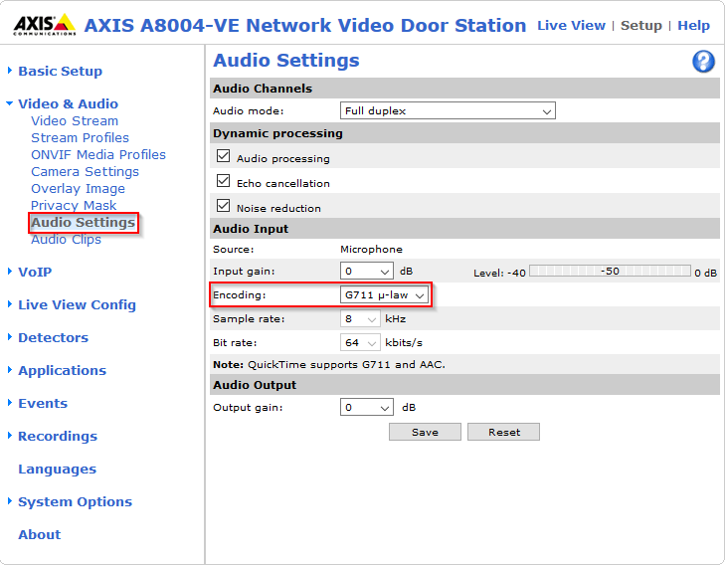Go to Video Stream settings
Viewport: 728px width, 567px height.
pos(75,121)
